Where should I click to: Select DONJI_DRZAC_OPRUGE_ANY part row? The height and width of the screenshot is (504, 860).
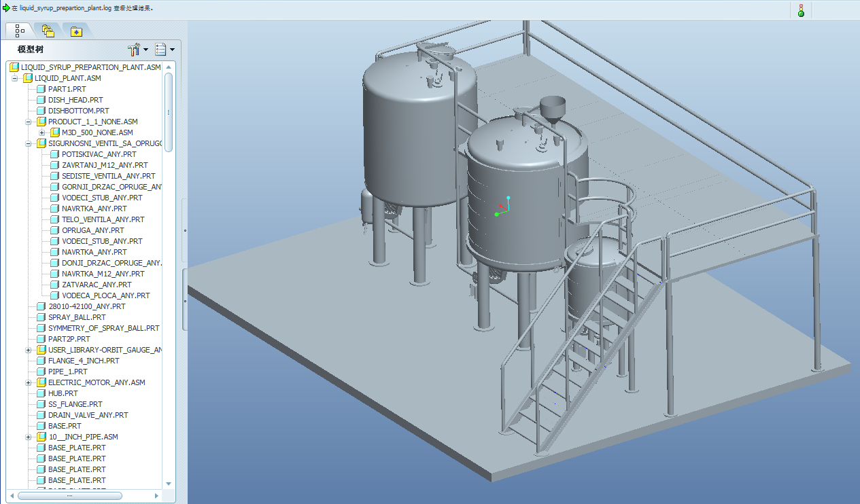(111, 263)
